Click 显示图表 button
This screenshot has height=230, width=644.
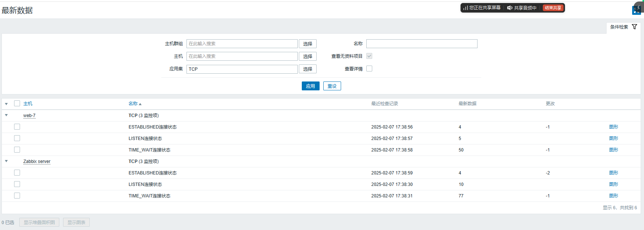(76, 222)
